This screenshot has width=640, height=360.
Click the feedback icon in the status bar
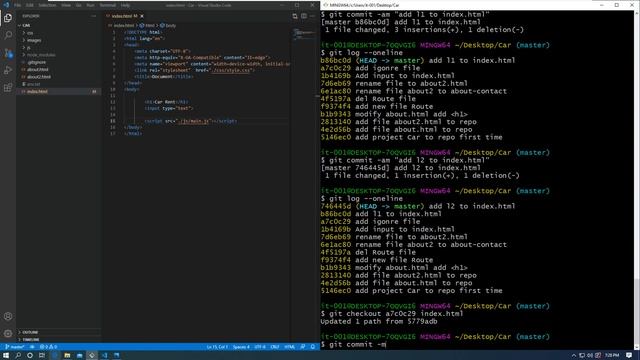tap(303, 347)
